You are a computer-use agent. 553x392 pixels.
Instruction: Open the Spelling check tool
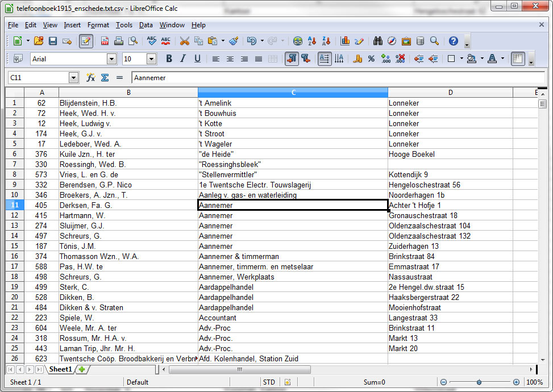(x=152, y=41)
